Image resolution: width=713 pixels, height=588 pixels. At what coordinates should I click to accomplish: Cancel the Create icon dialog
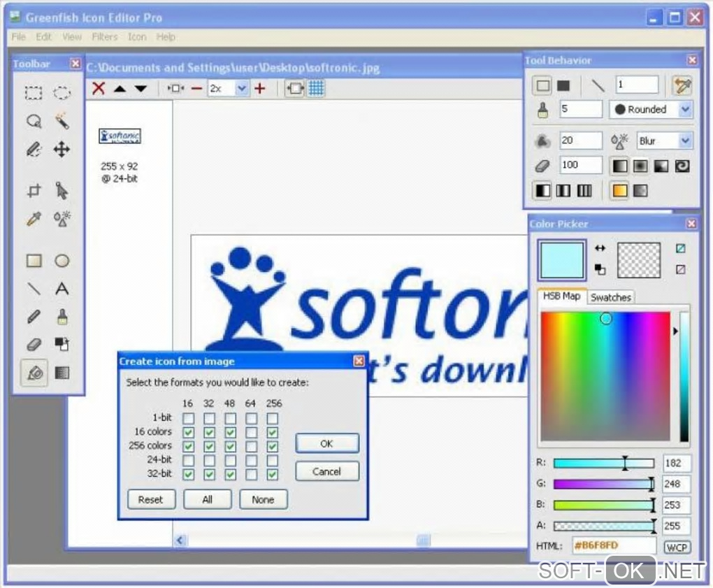point(327,471)
